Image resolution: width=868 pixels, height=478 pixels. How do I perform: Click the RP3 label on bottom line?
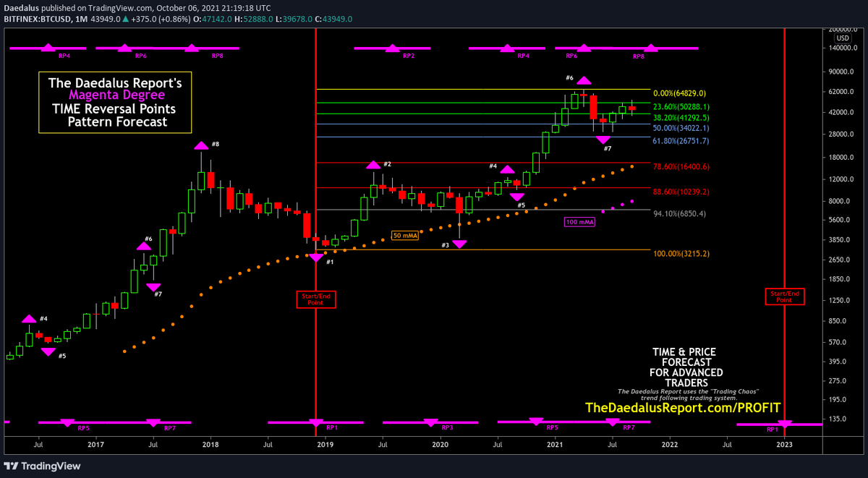[x=447, y=428]
